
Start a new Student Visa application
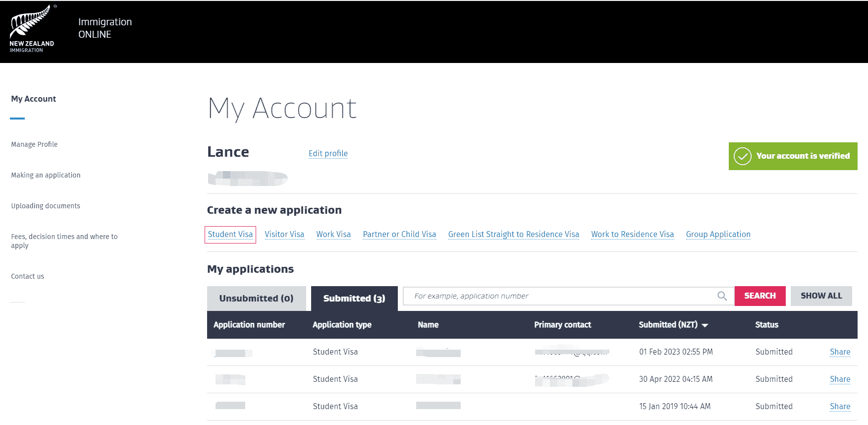[x=230, y=235]
